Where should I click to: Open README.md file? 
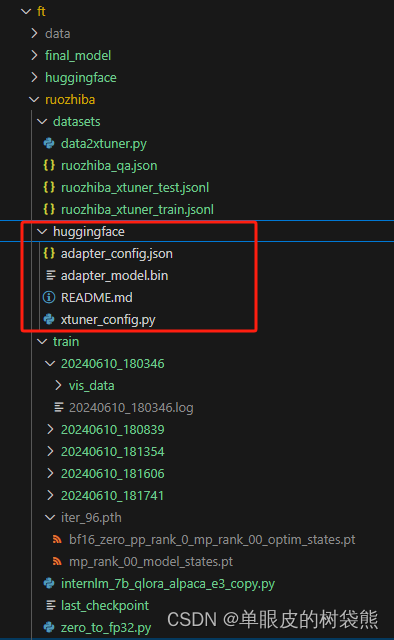pos(97,298)
